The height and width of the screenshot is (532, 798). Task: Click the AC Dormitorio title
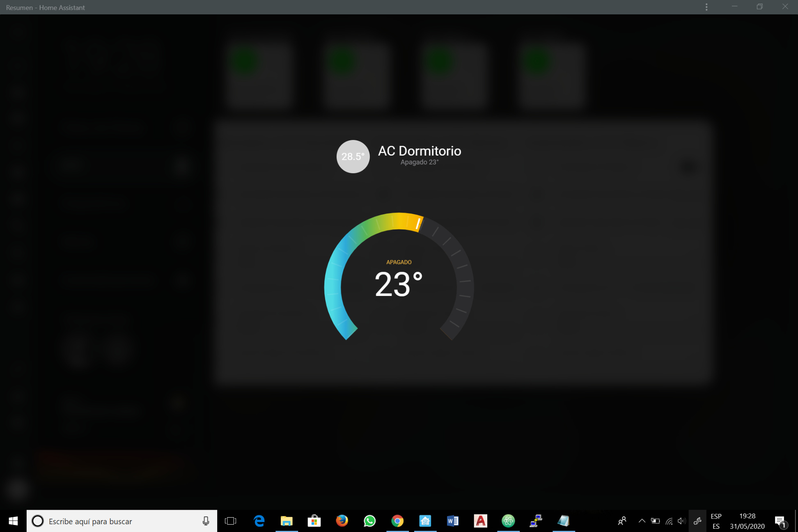coord(420,151)
